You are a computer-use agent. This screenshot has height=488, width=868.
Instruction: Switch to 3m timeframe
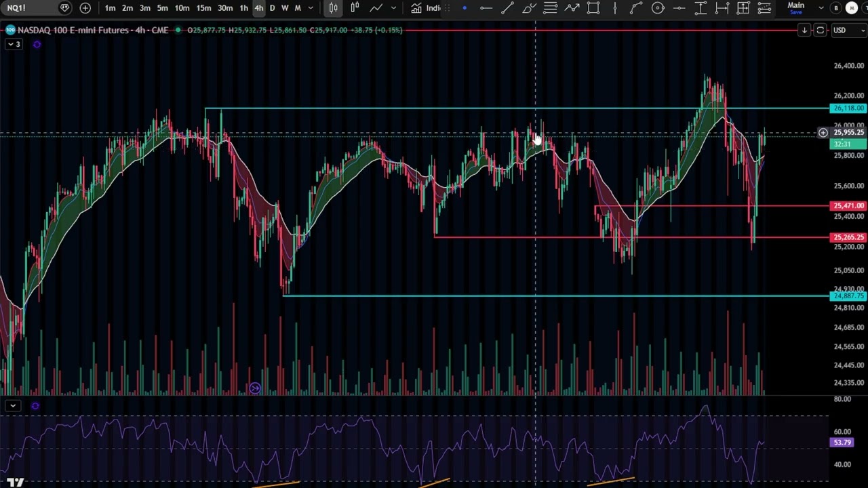[145, 8]
